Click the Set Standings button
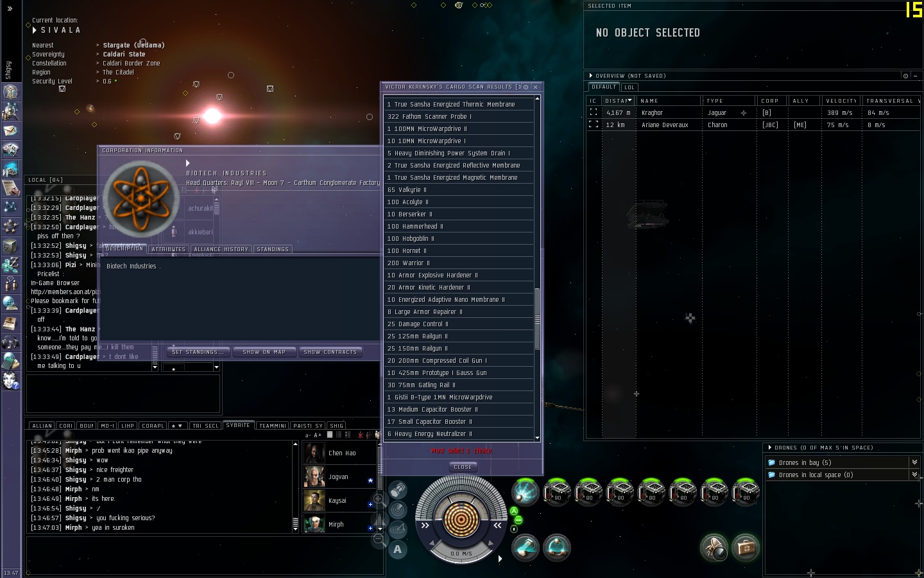Viewport: 924px width, 578px height. (x=198, y=352)
